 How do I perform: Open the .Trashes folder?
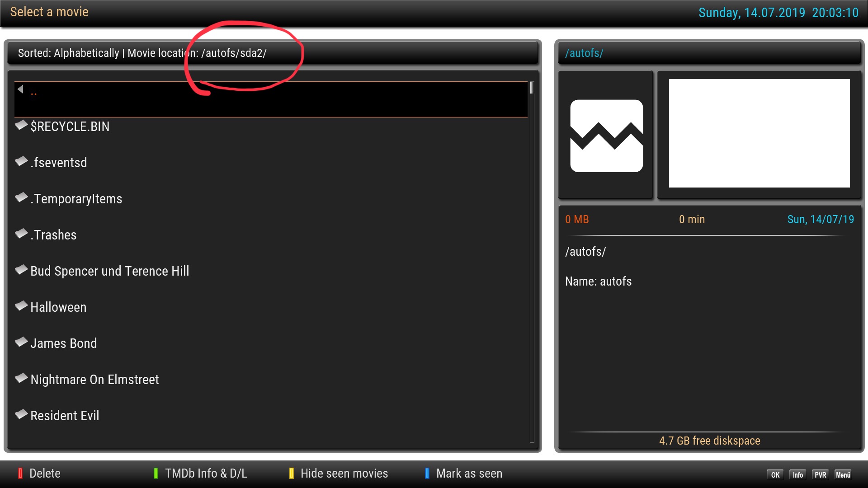coord(53,235)
